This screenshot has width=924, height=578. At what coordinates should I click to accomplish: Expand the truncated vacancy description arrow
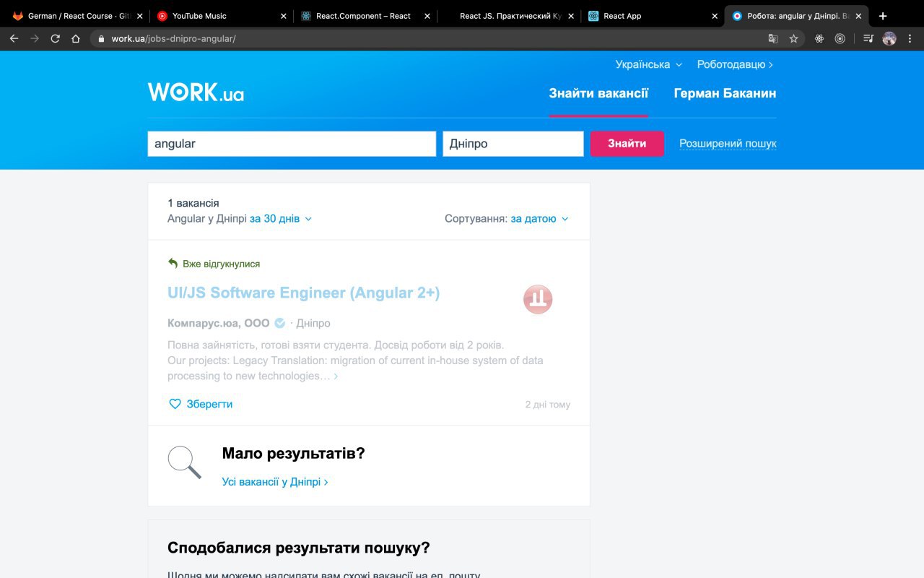click(x=336, y=376)
